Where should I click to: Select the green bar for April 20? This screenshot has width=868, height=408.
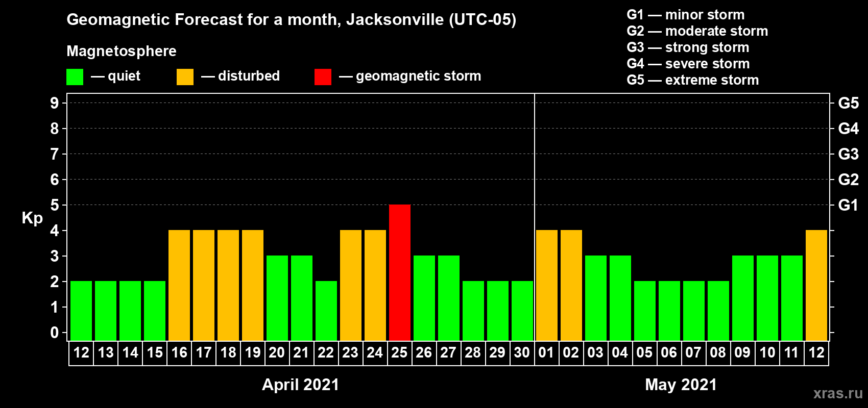pos(277,298)
